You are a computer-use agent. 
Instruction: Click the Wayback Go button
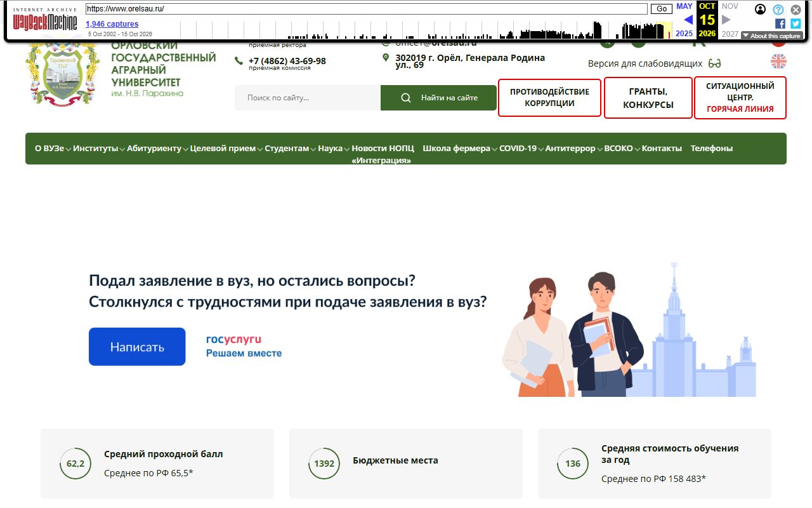click(662, 9)
